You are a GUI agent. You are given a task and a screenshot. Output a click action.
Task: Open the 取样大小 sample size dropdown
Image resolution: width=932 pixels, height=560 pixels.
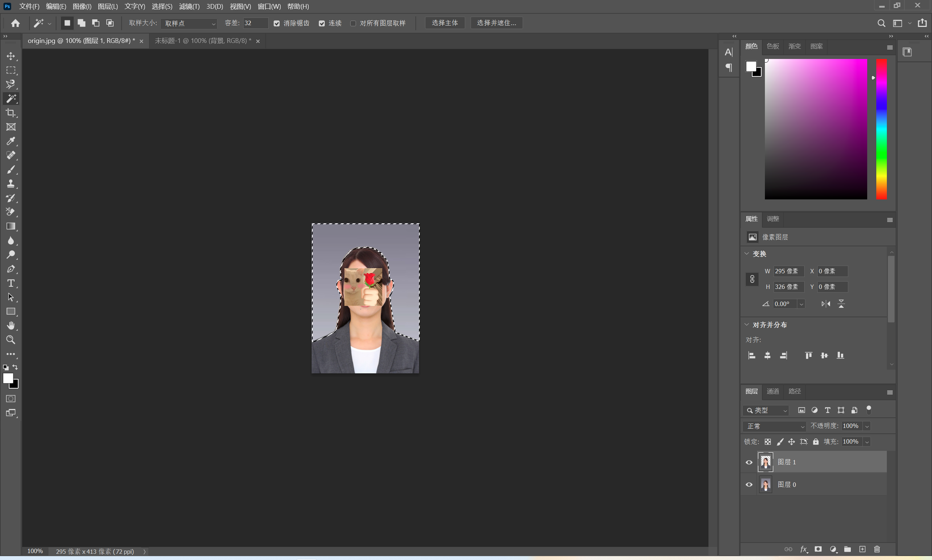[189, 23]
